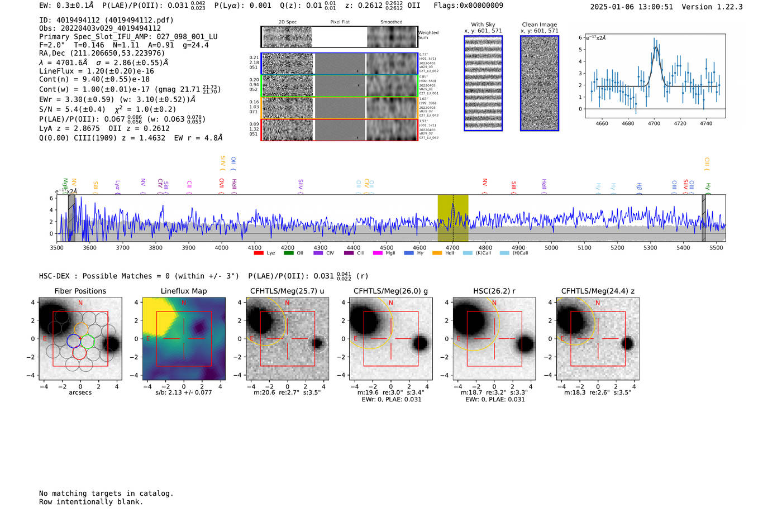Click 'No matching targets in catalog.' text
The height and width of the screenshot is (532, 782).
tap(106, 493)
